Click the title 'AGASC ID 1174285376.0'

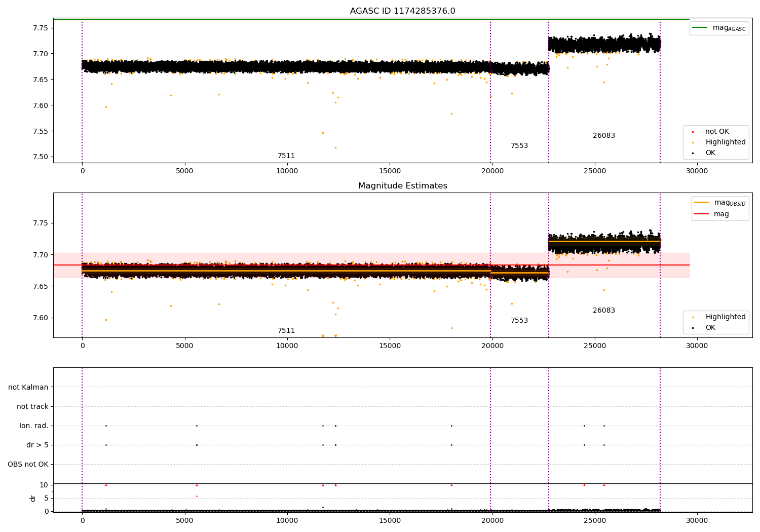coord(402,11)
